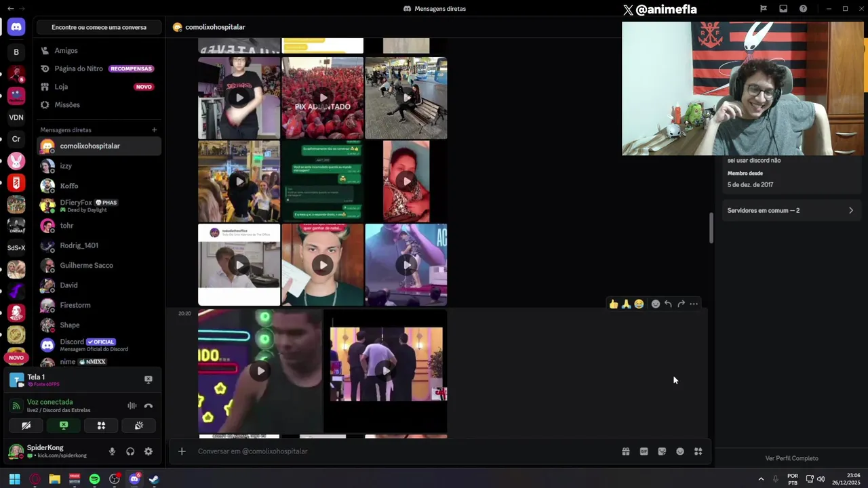
Task: Open Missões tab
Action: tap(99, 105)
